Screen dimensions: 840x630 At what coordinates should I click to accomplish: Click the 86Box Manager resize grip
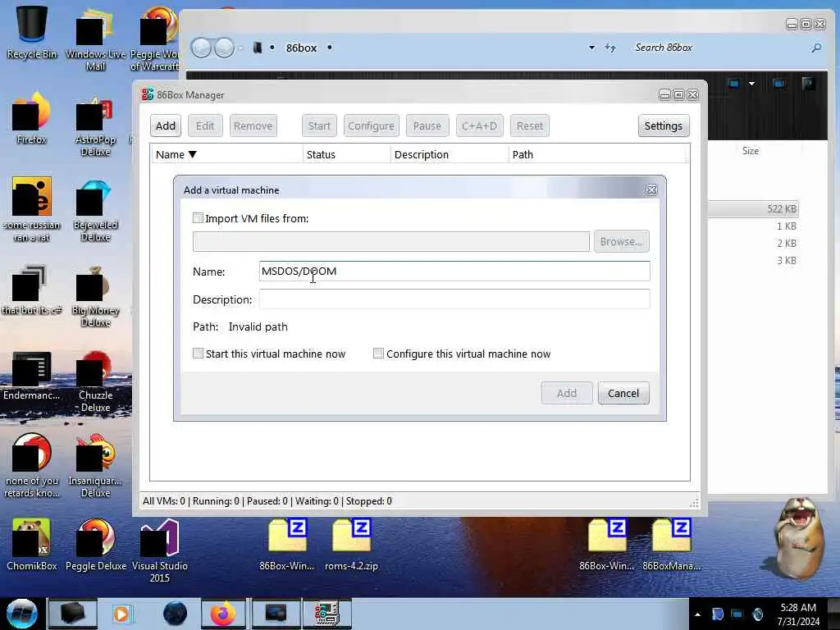[x=694, y=503]
